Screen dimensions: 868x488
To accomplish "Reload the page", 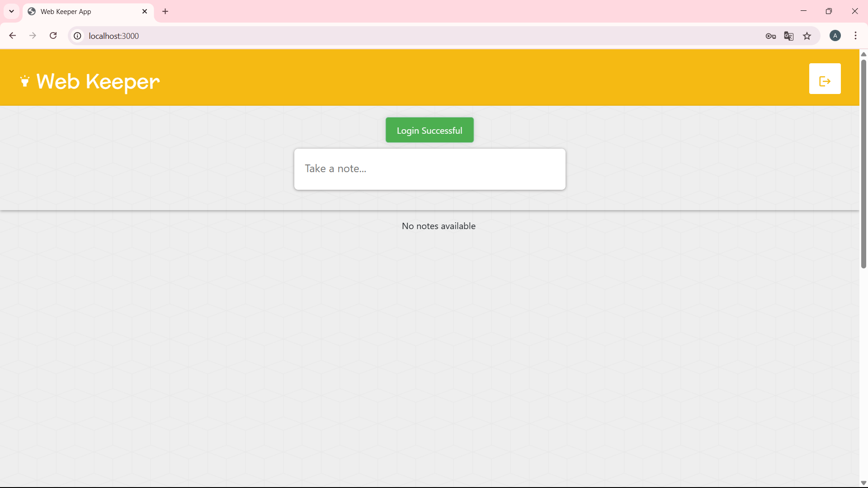I will [x=53, y=36].
